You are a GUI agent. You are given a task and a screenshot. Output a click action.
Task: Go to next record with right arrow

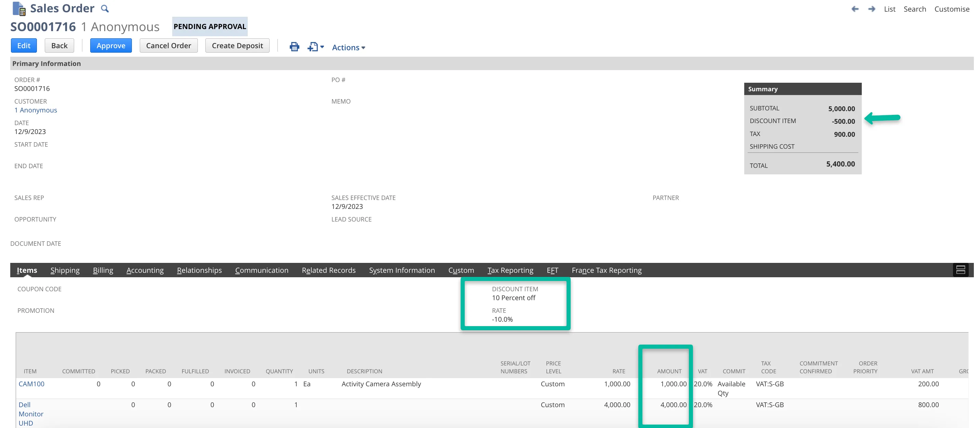[872, 9]
